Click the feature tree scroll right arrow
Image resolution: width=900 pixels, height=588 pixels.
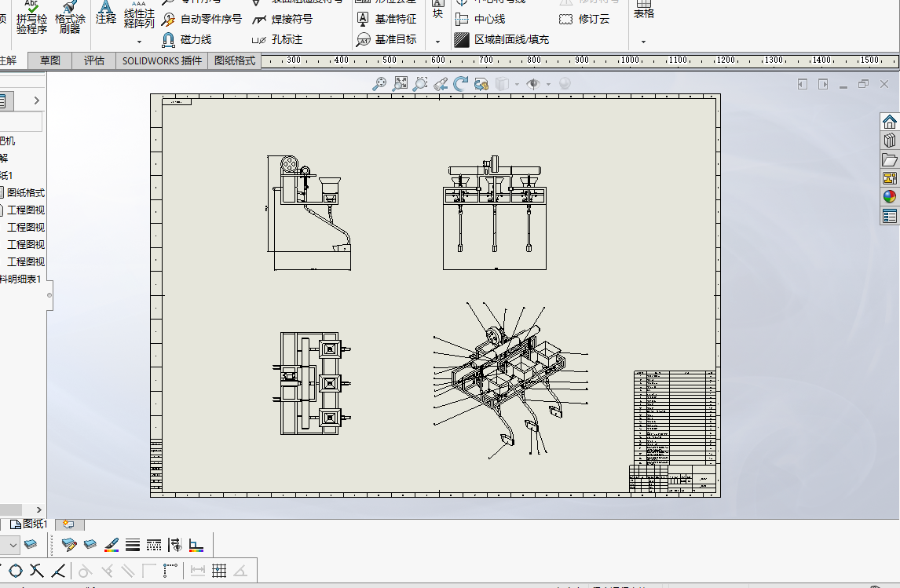[38, 509]
